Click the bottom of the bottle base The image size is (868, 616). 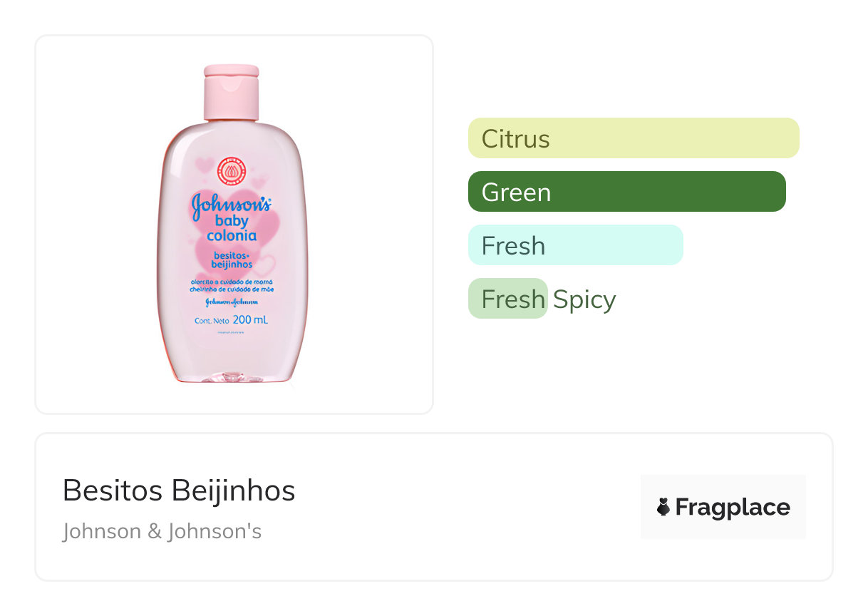231,377
